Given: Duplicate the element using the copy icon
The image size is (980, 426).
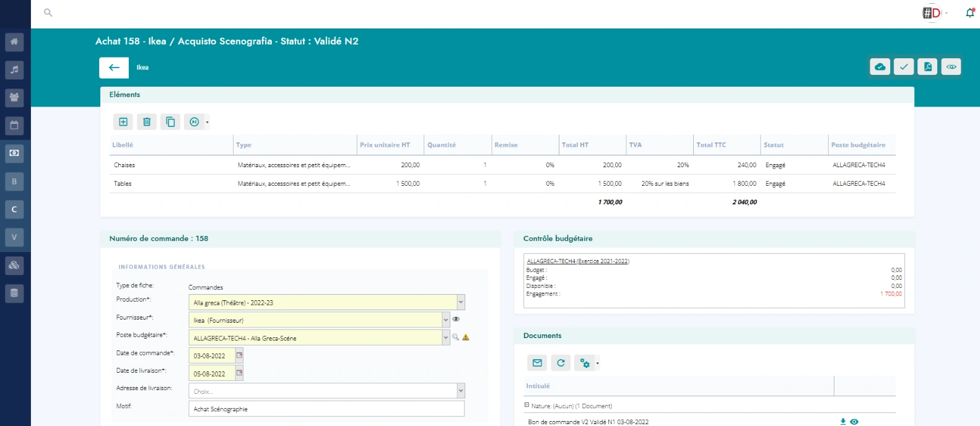Looking at the screenshot, I should click(170, 122).
